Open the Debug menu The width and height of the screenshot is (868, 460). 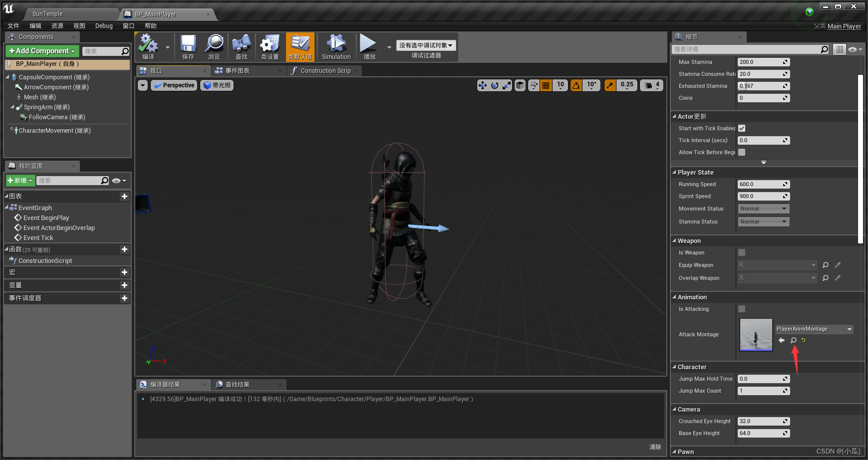[x=104, y=26]
